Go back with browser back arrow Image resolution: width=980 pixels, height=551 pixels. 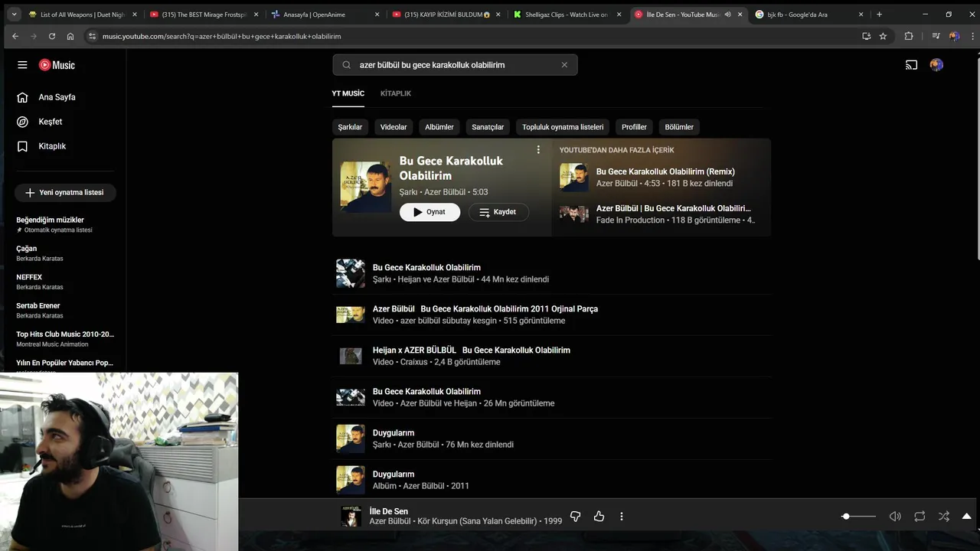coord(15,36)
